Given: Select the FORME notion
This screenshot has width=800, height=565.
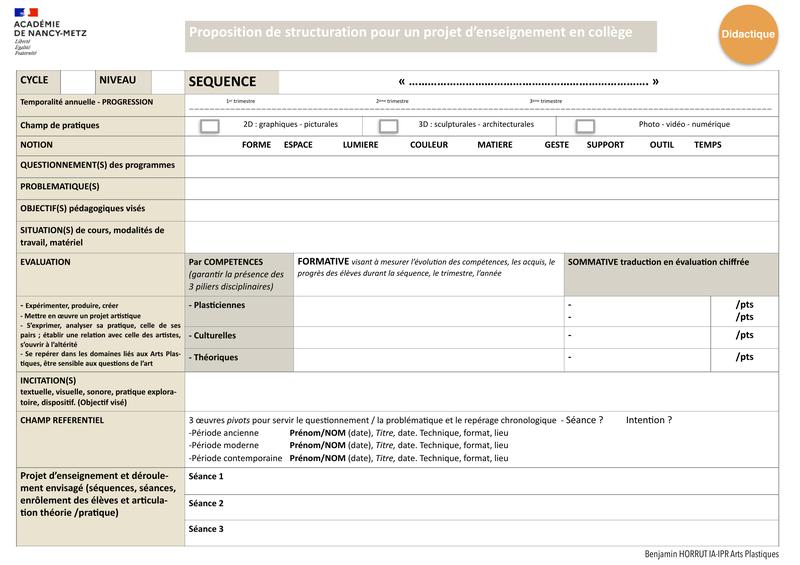Looking at the screenshot, I should point(256,145).
